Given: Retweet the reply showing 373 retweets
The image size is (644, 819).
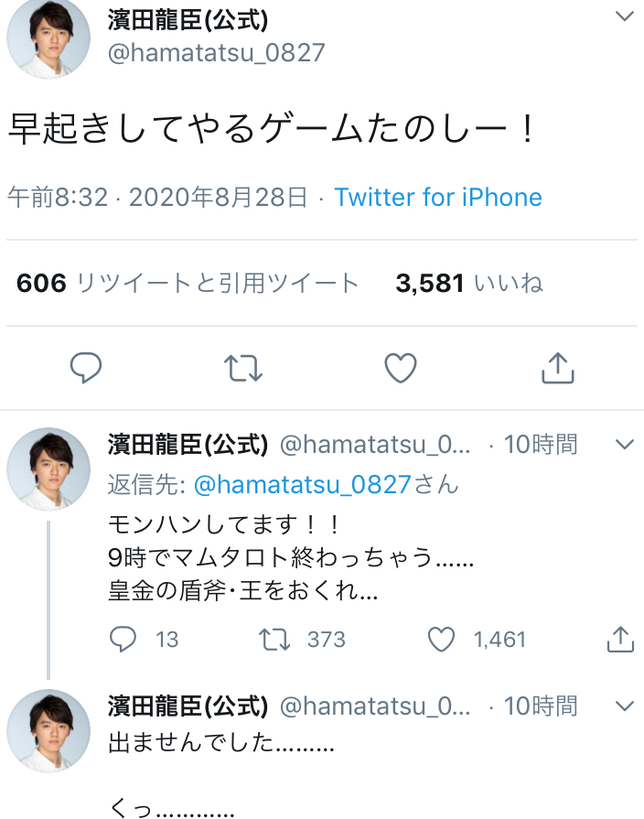Looking at the screenshot, I should [x=274, y=640].
